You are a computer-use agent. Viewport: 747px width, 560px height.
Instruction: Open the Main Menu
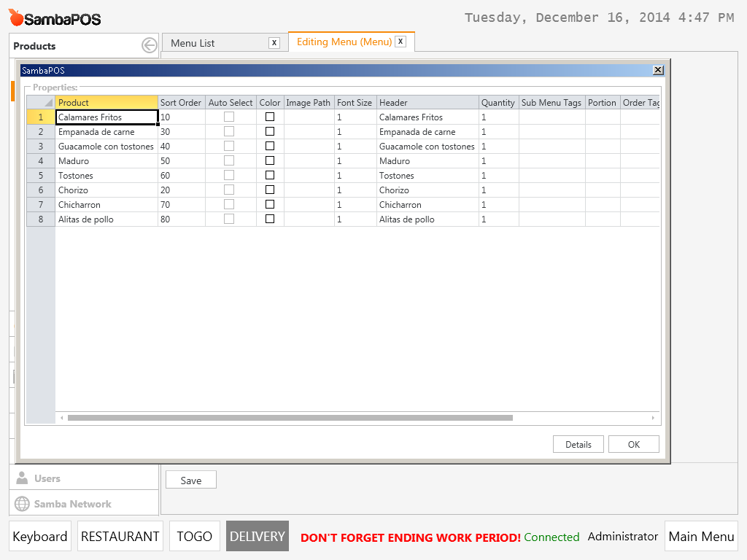pyautogui.click(x=701, y=537)
